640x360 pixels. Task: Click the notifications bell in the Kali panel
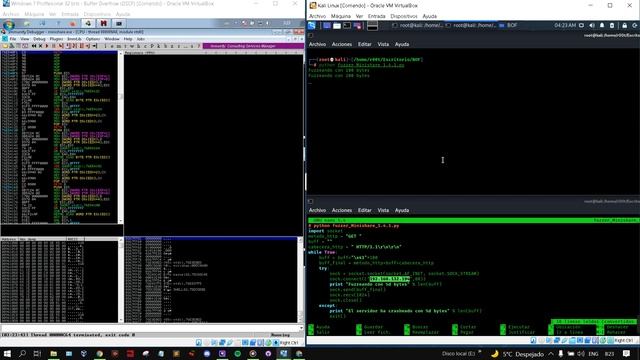click(x=602, y=25)
